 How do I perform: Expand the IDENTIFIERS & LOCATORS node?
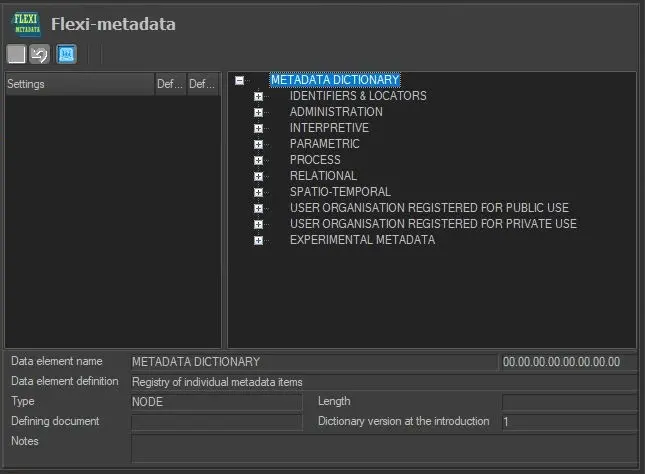pyautogui.click(x=258, y=97)
